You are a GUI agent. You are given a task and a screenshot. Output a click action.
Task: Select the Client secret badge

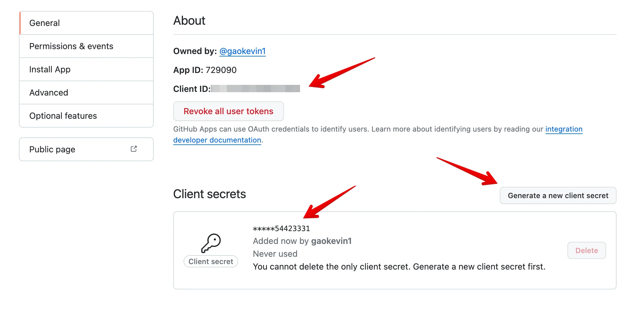pos(211,261)
